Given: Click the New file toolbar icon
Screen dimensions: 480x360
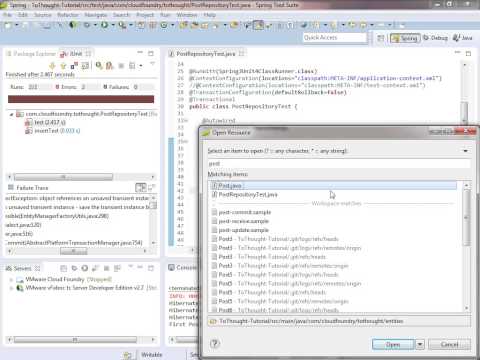Looking at the screenshot, I should pos(8,25).
